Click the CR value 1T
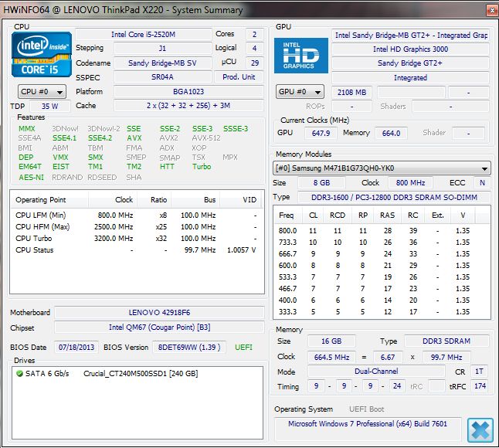Screen dimensions: 499x448 [479, 372]
